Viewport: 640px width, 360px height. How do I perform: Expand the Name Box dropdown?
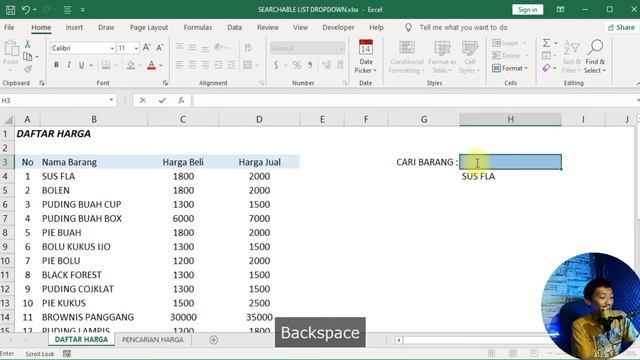point(111,100)
